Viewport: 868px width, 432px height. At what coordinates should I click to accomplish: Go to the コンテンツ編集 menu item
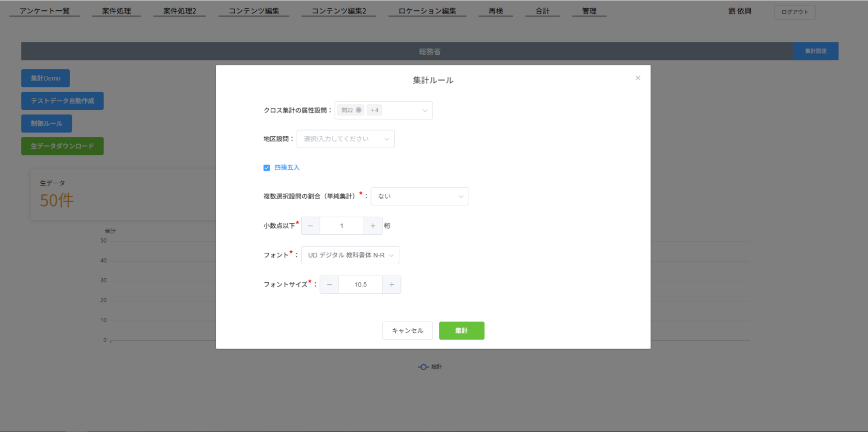tap(254, 11)
